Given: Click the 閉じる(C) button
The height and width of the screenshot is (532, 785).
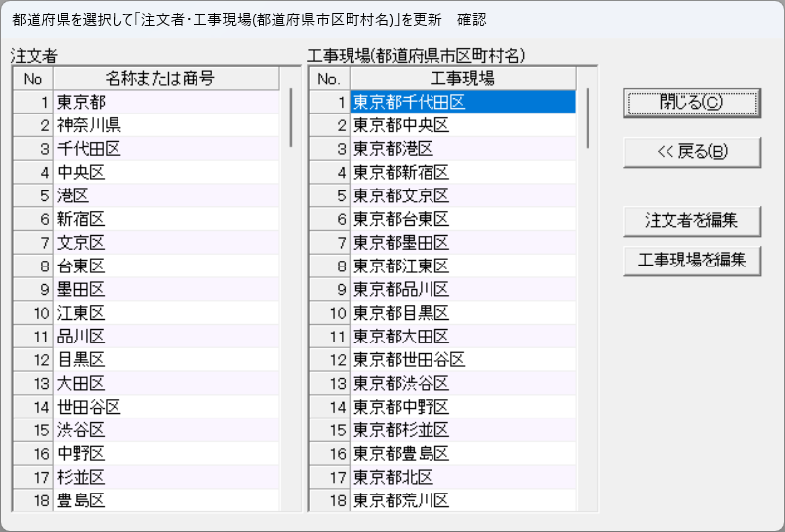Looking at the screenshot, I should click(692, 103).
